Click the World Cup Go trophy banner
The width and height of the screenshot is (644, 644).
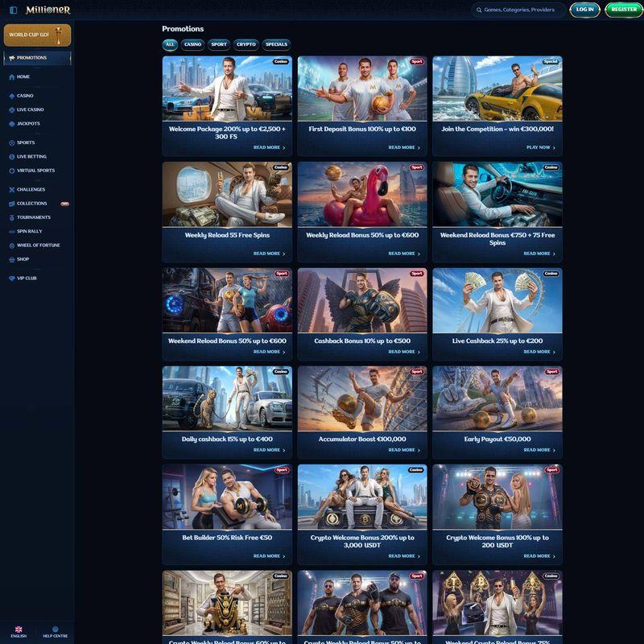click(x=37, y=35)
